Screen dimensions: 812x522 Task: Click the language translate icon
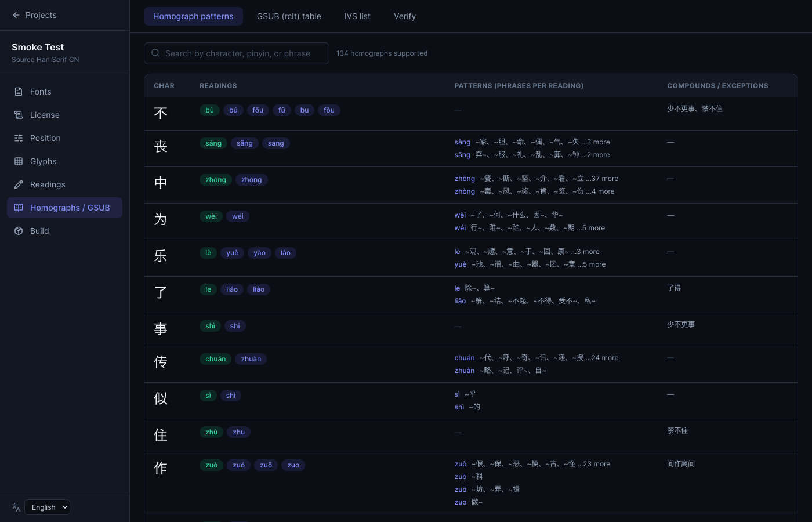pyautogui.click(x=16, y=507)
